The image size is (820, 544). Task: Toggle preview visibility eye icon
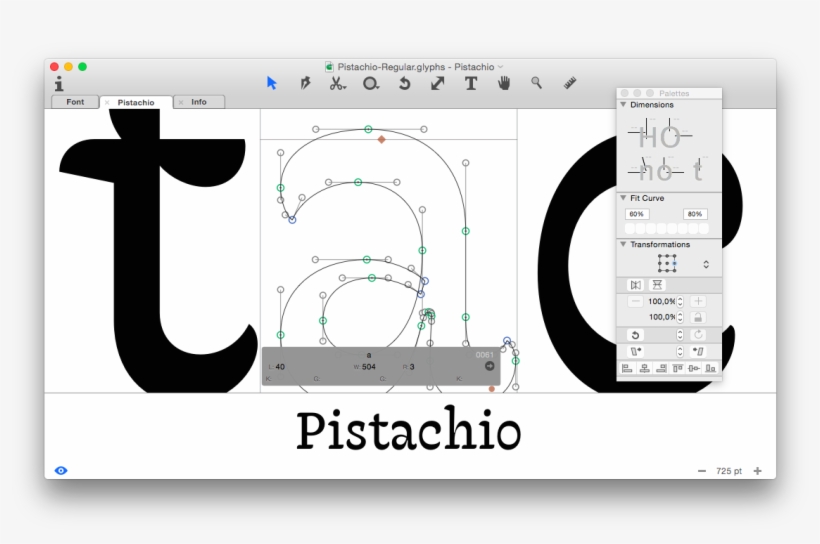(x=61, y=470)
